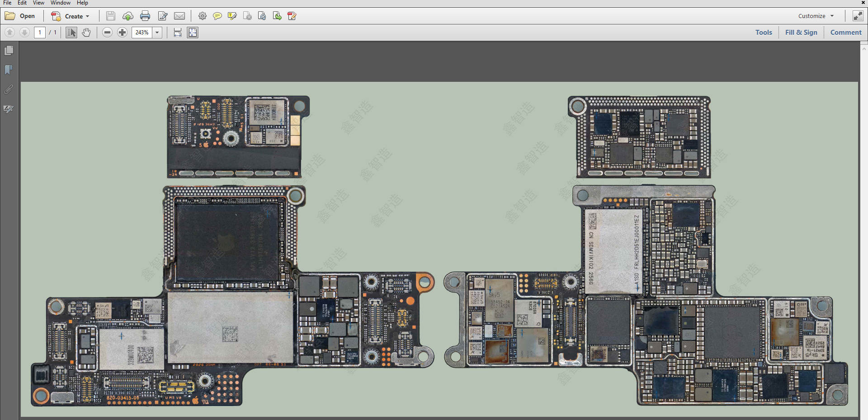Screen dimensions: 868x420
Task: Expand the zoom percentage dropdown
Action: (x=157, y=33)
